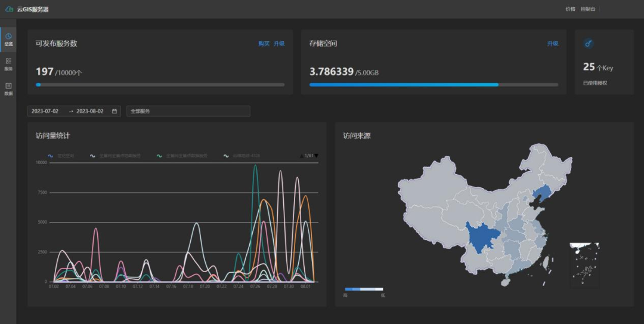
Task: Click the 云GIS服务器 cloud logo icon
Action: pyautogui.click(x=9, y=10)
